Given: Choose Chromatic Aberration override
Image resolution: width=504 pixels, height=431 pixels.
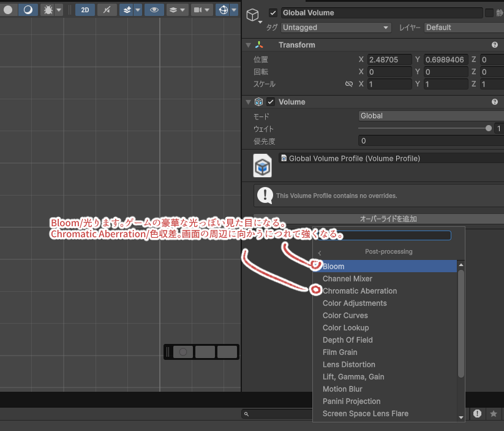Looking at the screenshot, I should [359, 291].
